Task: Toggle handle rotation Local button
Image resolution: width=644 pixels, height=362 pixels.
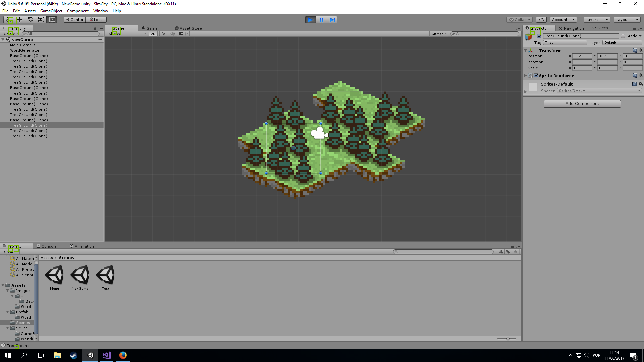Action: 96,20
